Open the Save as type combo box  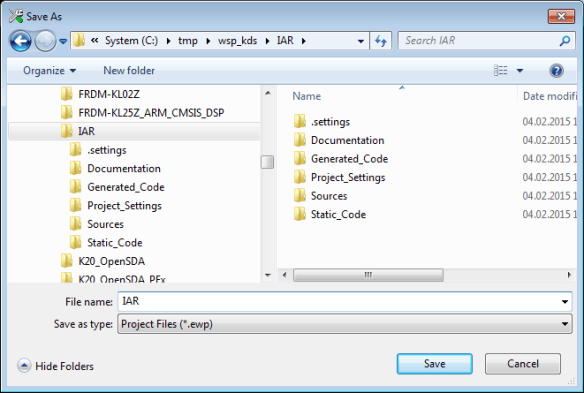345,324
